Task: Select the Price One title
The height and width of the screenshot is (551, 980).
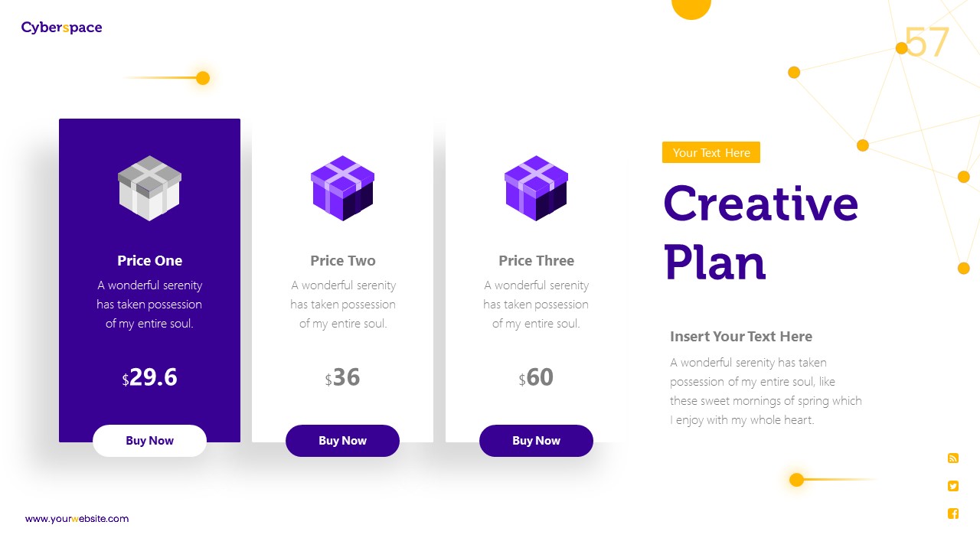Action: 149,260
